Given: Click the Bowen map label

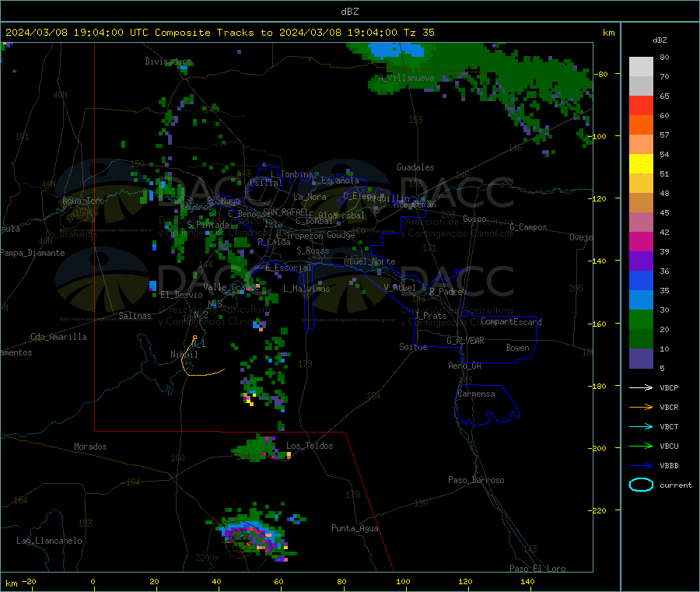Looking at the screenshot, I should pos(518,348).
